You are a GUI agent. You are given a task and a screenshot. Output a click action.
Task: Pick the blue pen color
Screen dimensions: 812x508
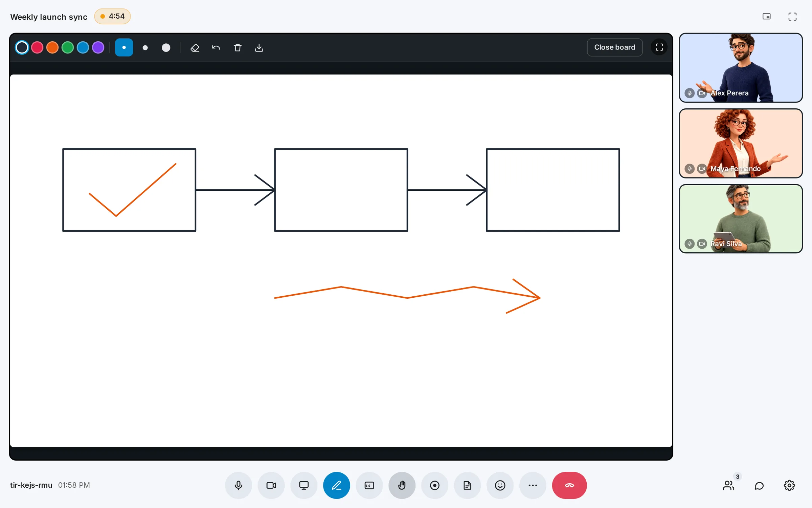[x=83, y=47]
